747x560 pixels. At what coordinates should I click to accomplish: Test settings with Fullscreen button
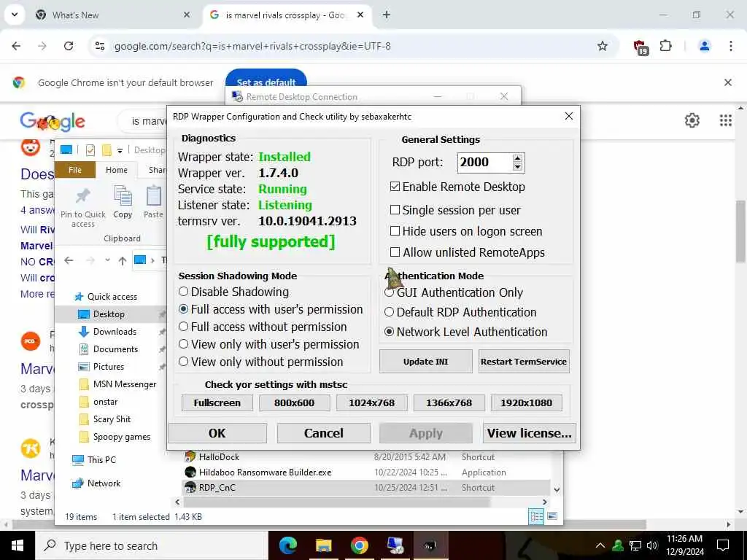217,402
